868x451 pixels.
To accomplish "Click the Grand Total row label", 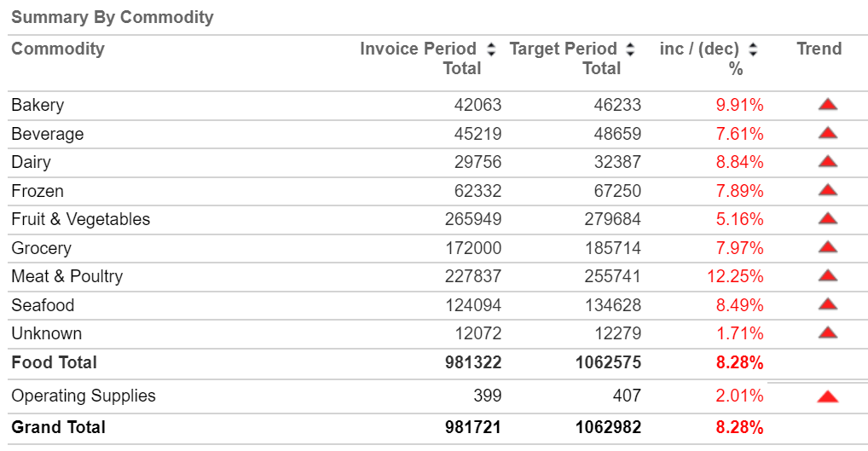I will click(59, 427).
